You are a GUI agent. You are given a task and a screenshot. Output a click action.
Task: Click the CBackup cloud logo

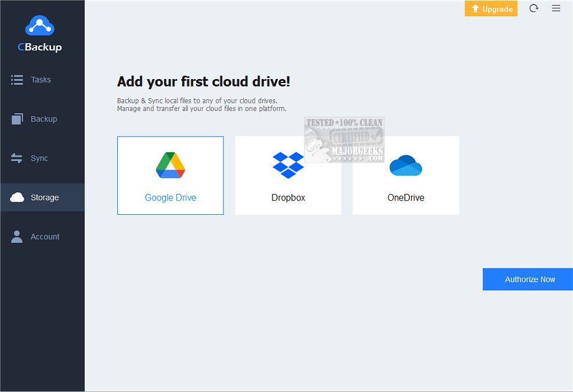[x=39, y=25]
